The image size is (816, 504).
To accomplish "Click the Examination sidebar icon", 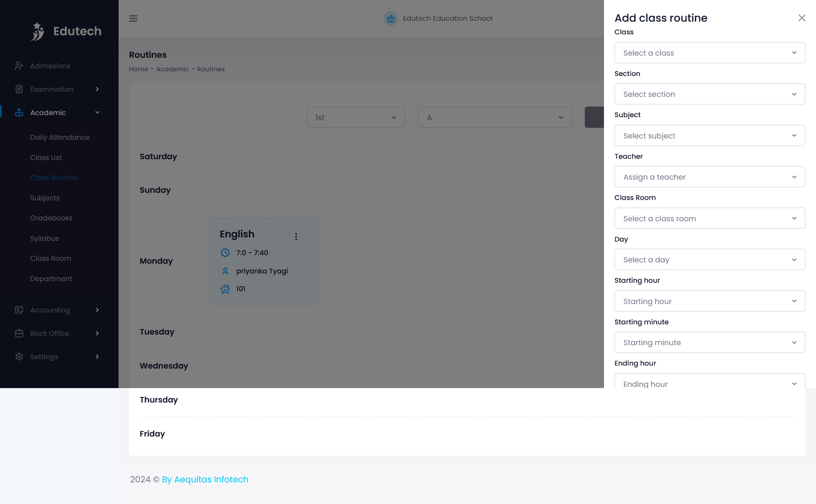I will pyautogui.click(x=19, y=89).
